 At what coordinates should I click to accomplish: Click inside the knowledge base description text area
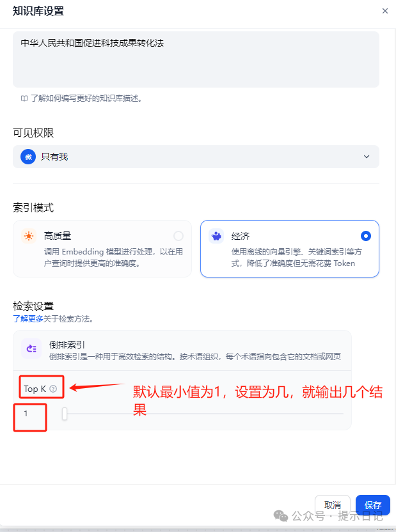pos(196,59)
